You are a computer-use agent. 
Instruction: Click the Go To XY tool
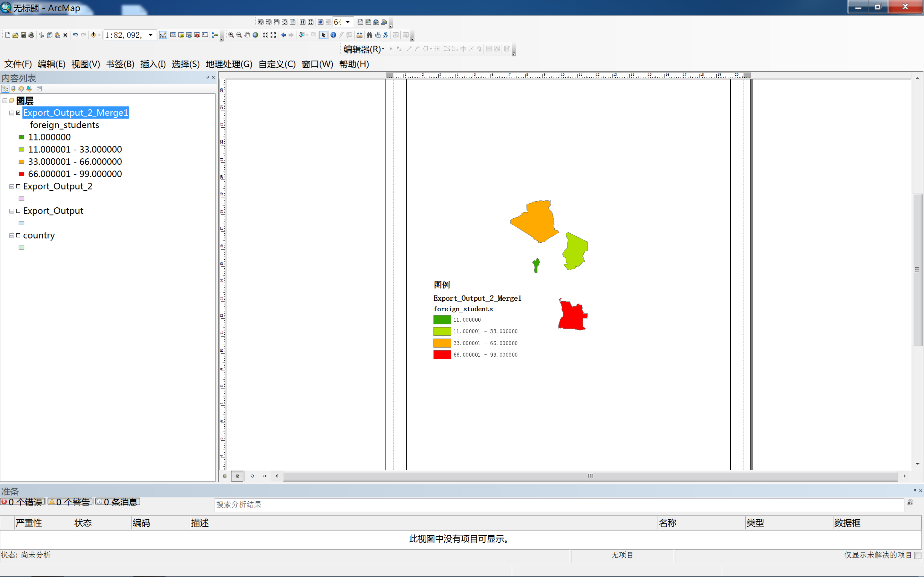click(386, 35)
